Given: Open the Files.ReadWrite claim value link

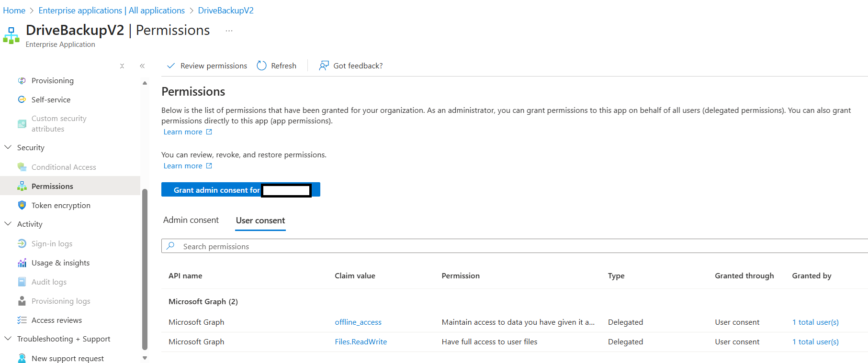Looking at the screenshot, I should [361, 342].
